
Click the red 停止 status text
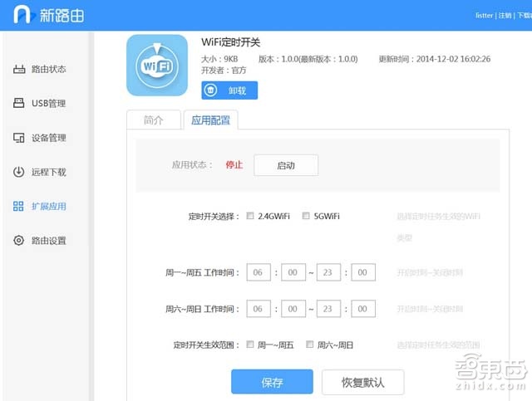coord(234,165)
